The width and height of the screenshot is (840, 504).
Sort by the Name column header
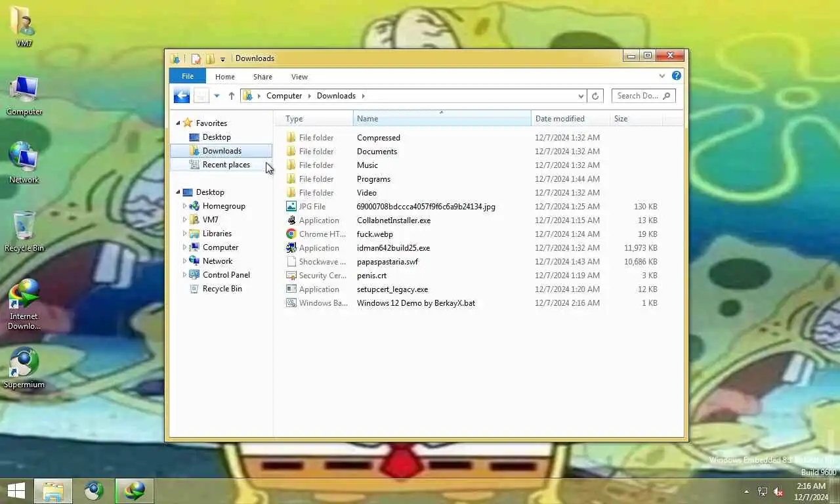coord(442,119)
